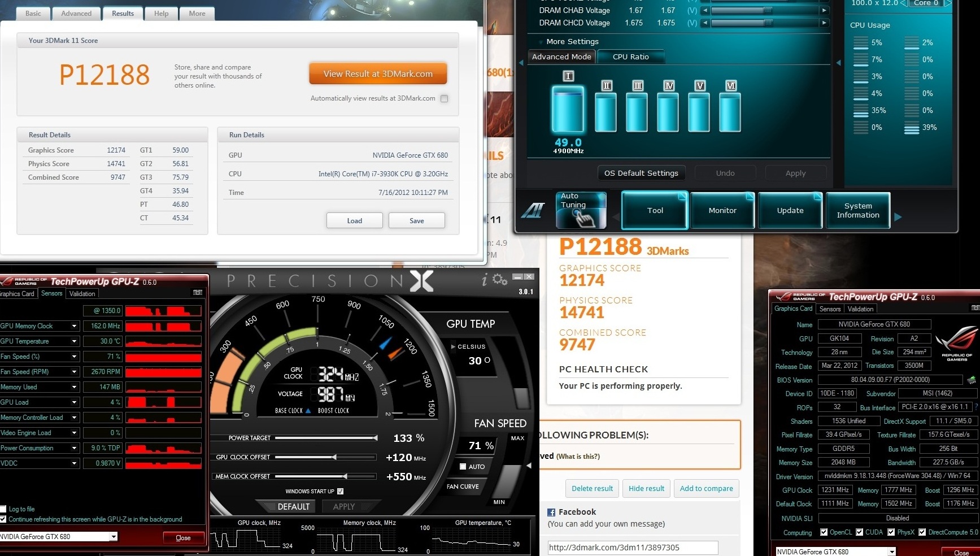The image size is (980, 556).
Task: Click Load button in Run Details
Action: tap(355, 220)
